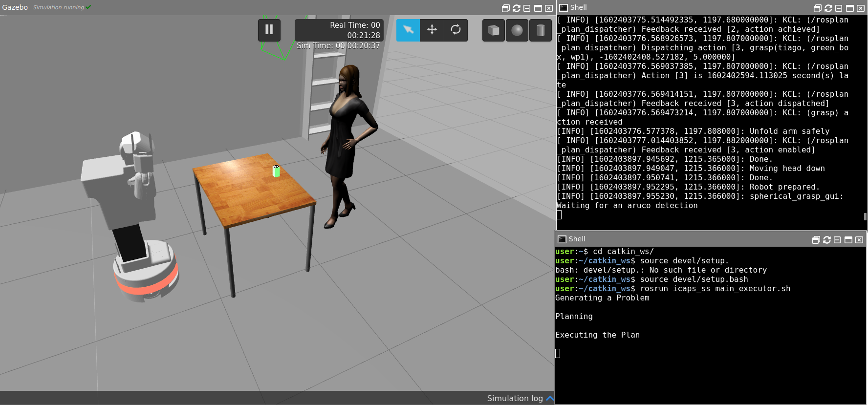Screen dimensions: 868x405
Task: Click the bottom Shell terminal icon
Action: [562, 239]
